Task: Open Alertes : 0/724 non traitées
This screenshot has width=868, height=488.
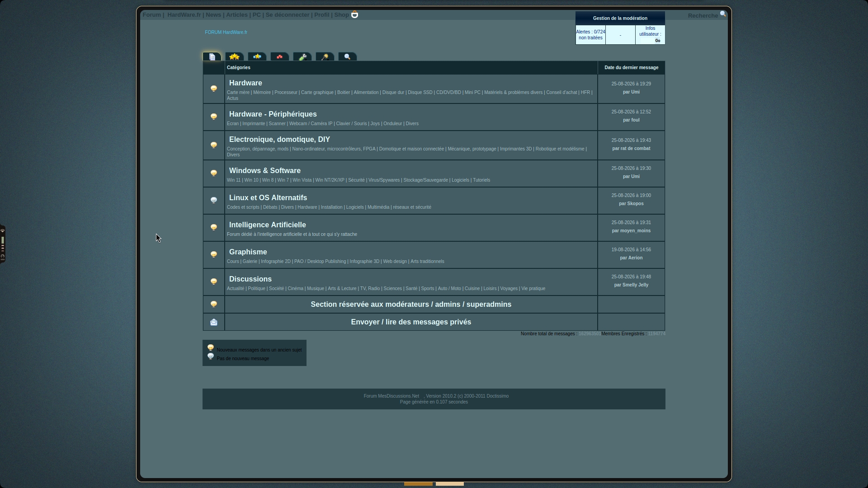Action: 590,35
